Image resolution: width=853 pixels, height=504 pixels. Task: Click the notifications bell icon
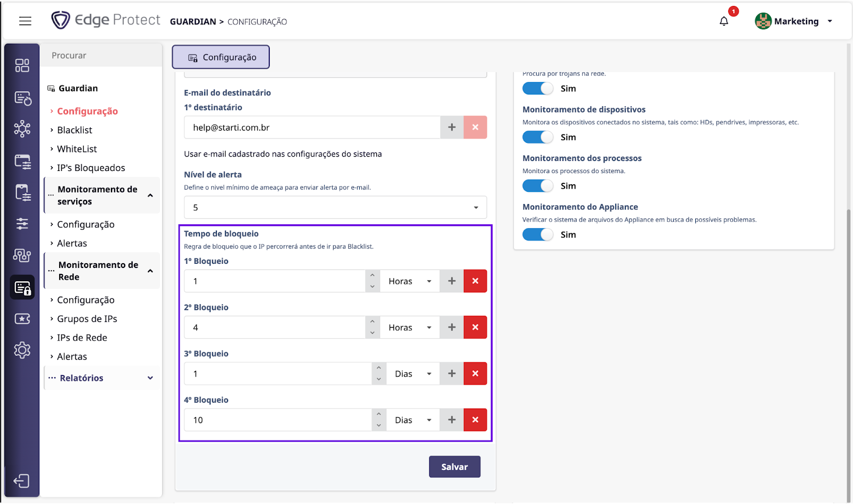(x=723, y=21)
